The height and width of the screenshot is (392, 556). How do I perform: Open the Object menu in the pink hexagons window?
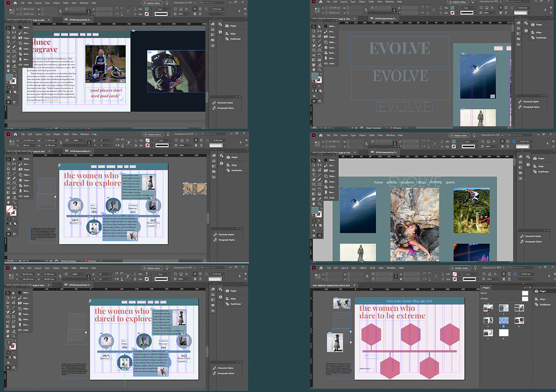363,268
